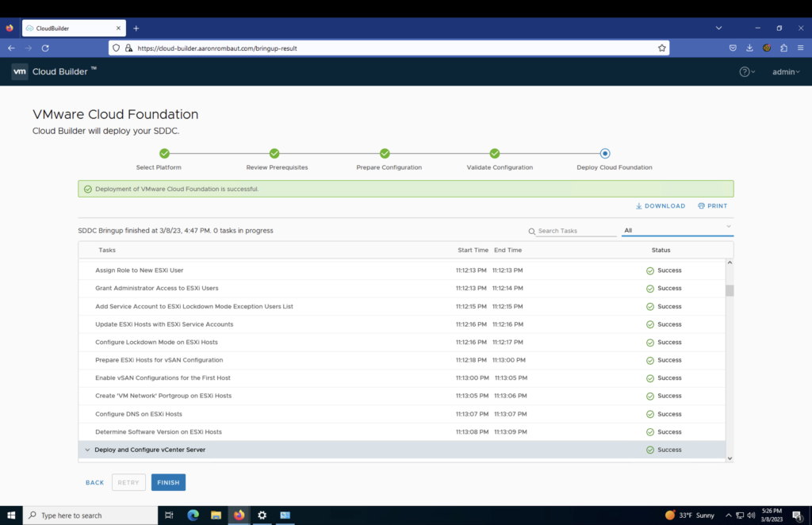Click the Validate Configuration step checkmark
812x525 pixels.
tap(495, 153)
